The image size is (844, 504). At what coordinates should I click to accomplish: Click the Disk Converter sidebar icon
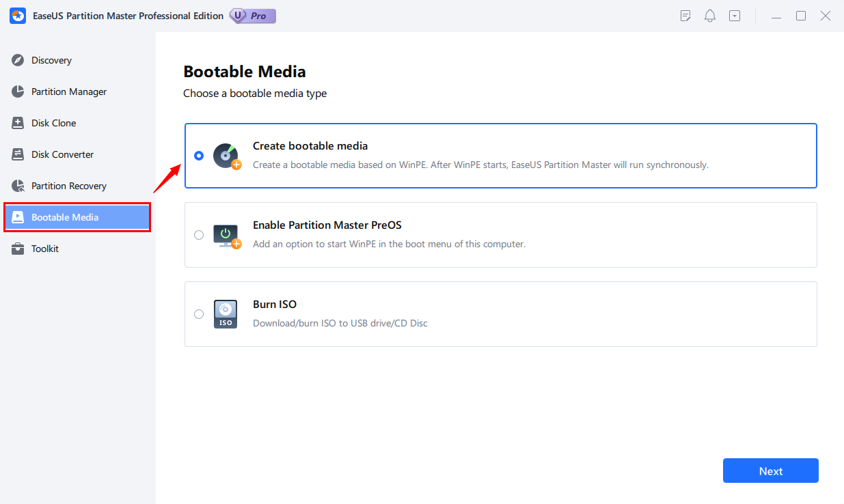coord(18,154)
